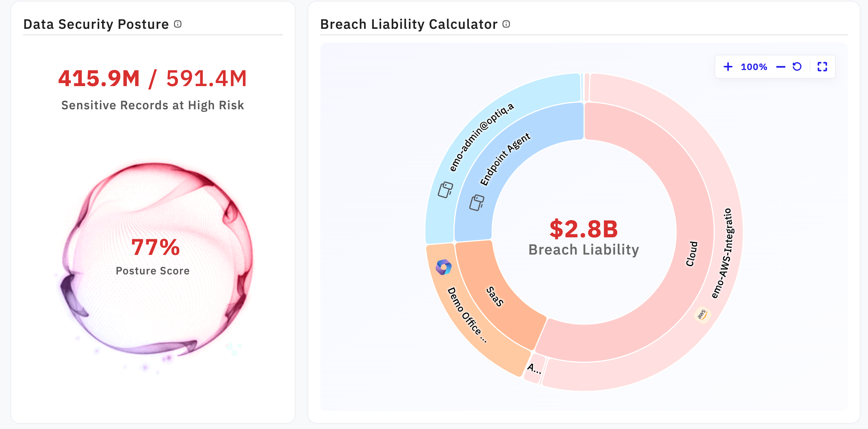
Task: Click the device icon in the Endpoint Agent ring
Action: pyautogui.click(x=477, y=203)
